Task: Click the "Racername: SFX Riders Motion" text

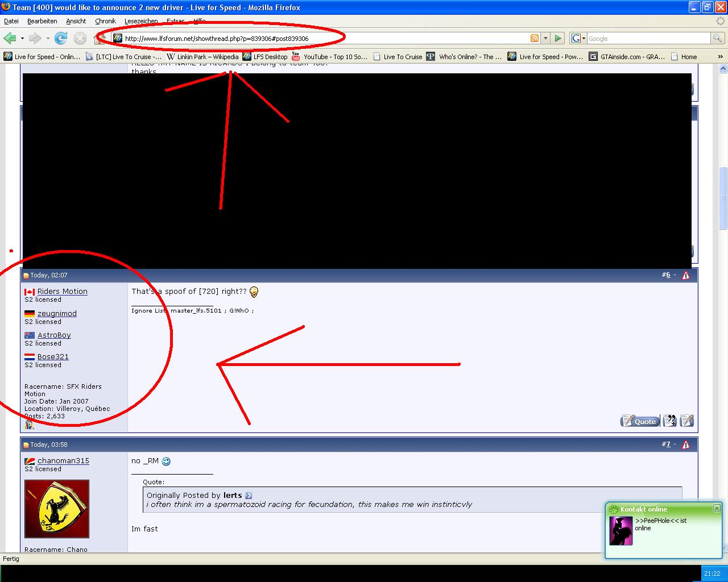Action: tap(63, 390)
